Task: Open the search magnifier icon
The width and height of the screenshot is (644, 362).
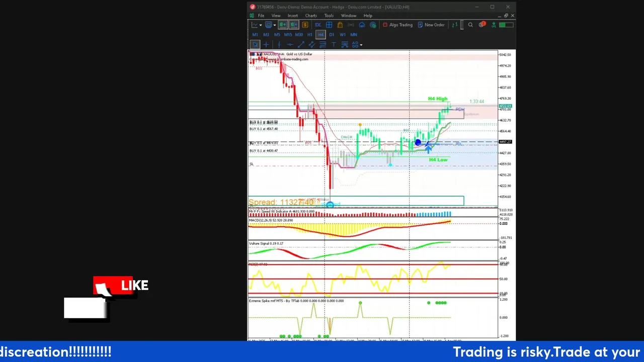Action: tap(470, 25)
